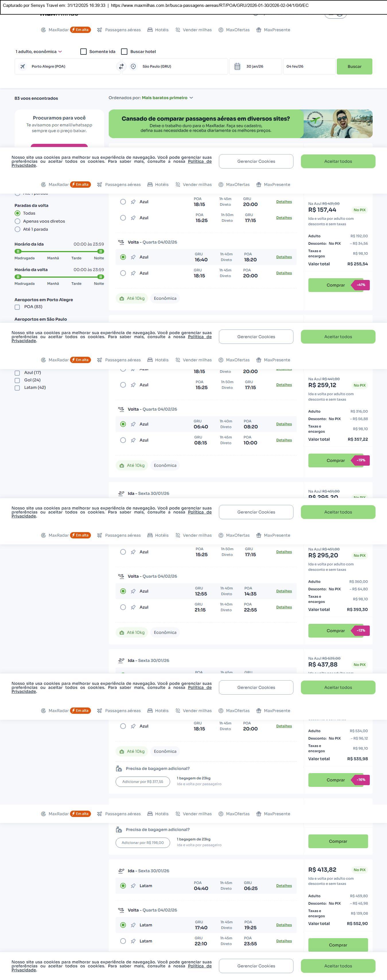Click the calendar icon beside 30 jan/26
The width and height of the screenshot is (387, 980).
[237, 66]
